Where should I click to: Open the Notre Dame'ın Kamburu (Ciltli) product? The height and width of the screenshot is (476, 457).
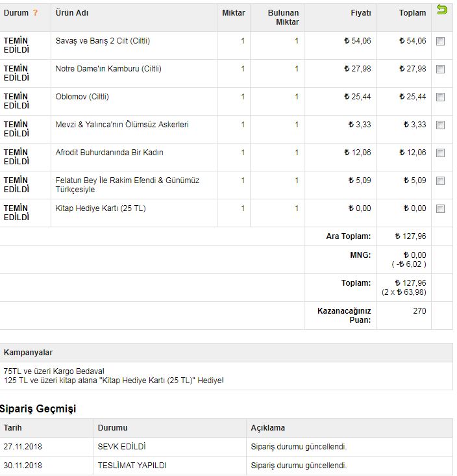tap(108, 69)
